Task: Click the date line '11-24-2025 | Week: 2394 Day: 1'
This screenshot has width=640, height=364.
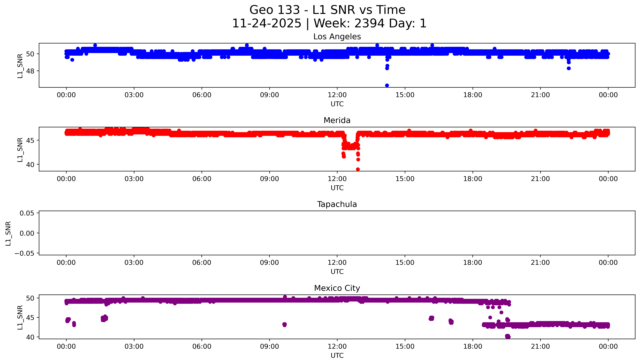Action: (329, 24)
